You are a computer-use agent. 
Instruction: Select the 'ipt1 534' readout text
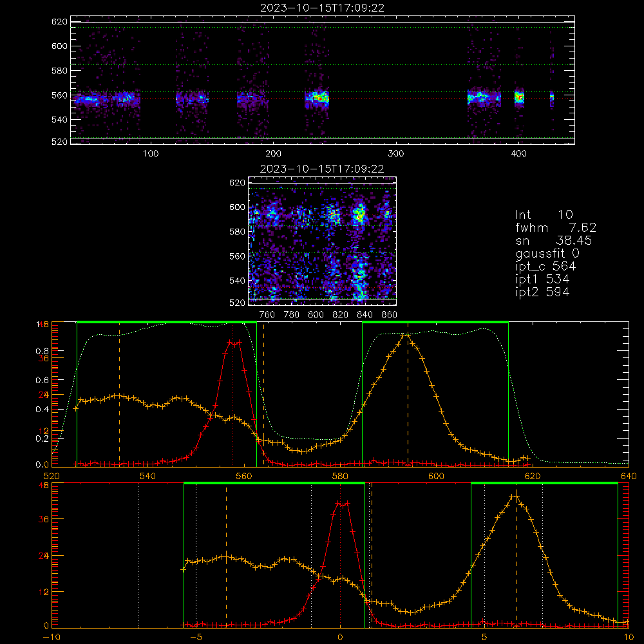tap(542, 279)
